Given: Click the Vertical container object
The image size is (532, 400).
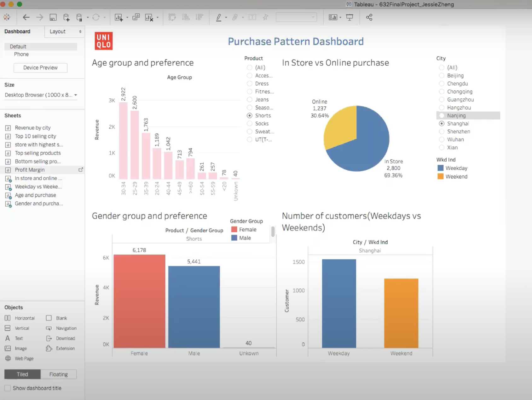Looking at the screenshot, I should click(x=17, y=328).
